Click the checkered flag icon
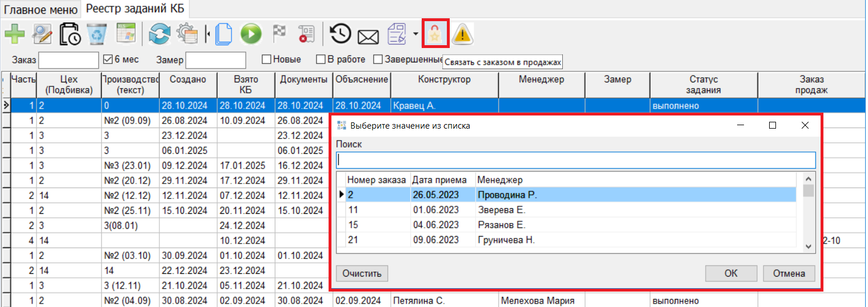 tap(279, 34)
